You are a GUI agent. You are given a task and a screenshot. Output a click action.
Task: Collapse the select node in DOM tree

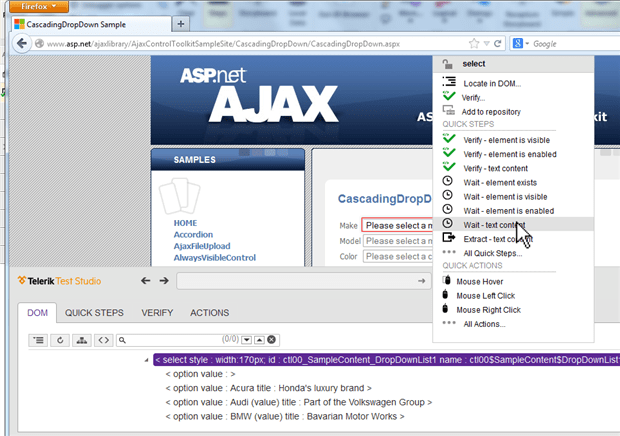[146, 360]
